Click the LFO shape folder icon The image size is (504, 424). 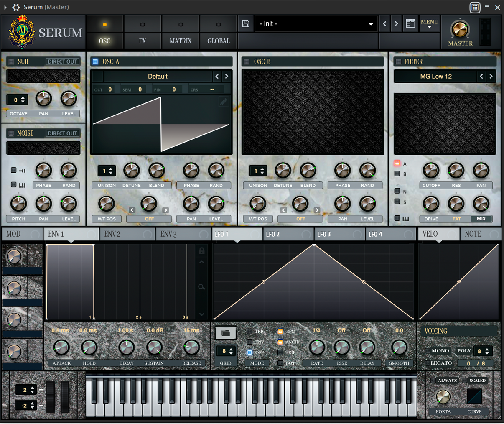pos(226,333)
